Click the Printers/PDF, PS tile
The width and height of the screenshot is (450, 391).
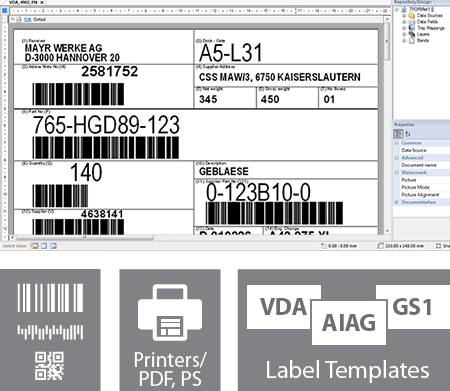click(170, 330)
